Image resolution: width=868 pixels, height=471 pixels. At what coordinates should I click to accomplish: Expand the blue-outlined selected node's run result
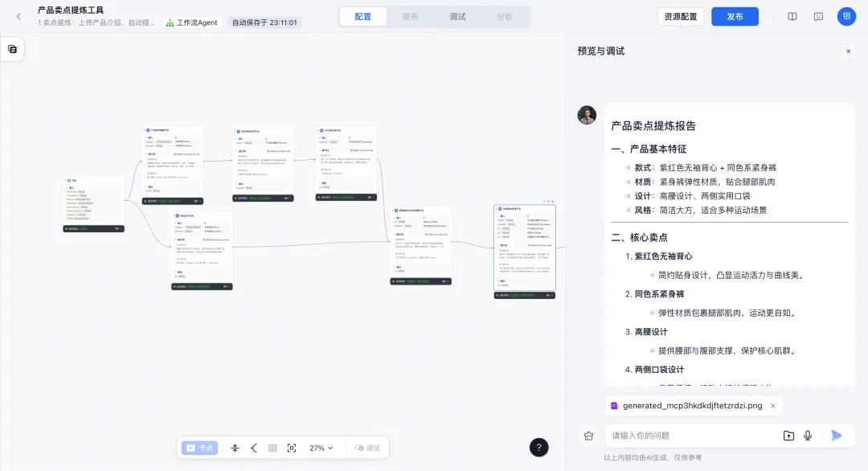coord(549,295)
